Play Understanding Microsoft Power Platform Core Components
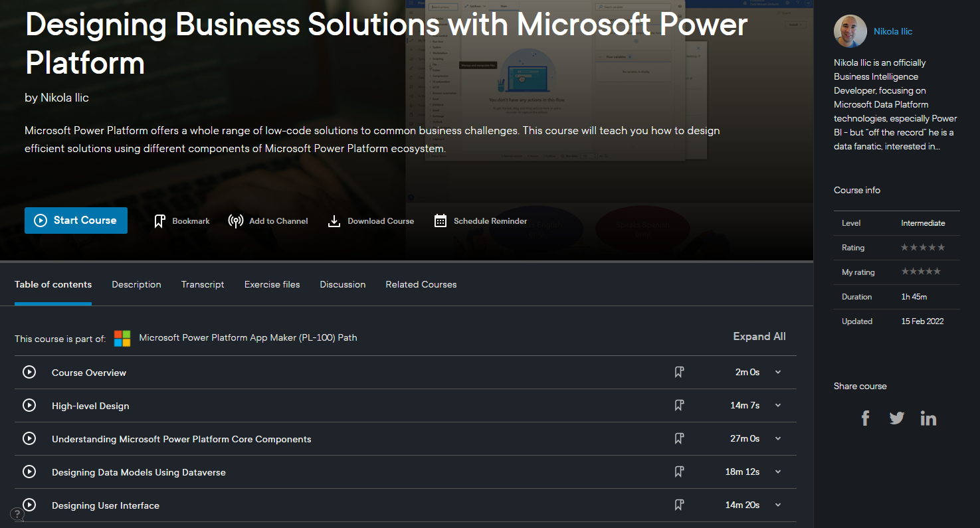The width and height of the screenshot is (980, 528). pyautogui.click(x=29, y=438)
